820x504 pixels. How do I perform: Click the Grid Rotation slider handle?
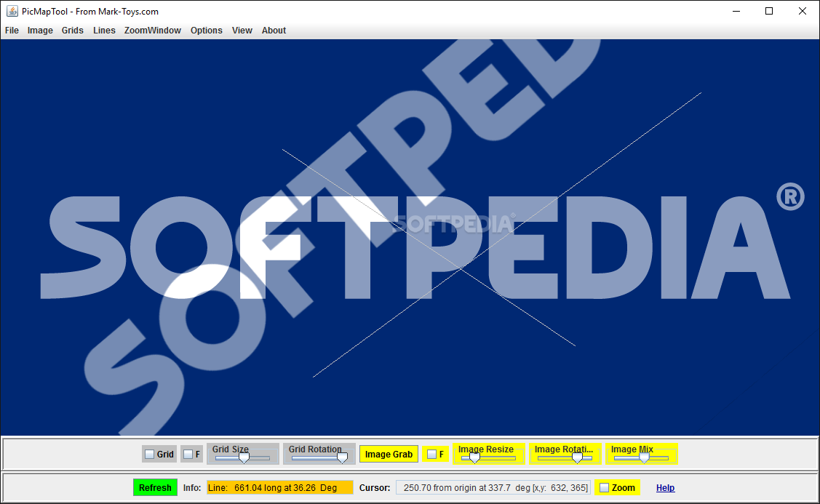tap(342, 458)
